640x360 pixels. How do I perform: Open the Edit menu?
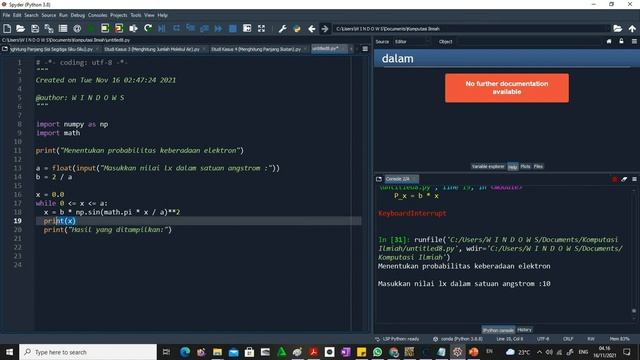point(17,15)
